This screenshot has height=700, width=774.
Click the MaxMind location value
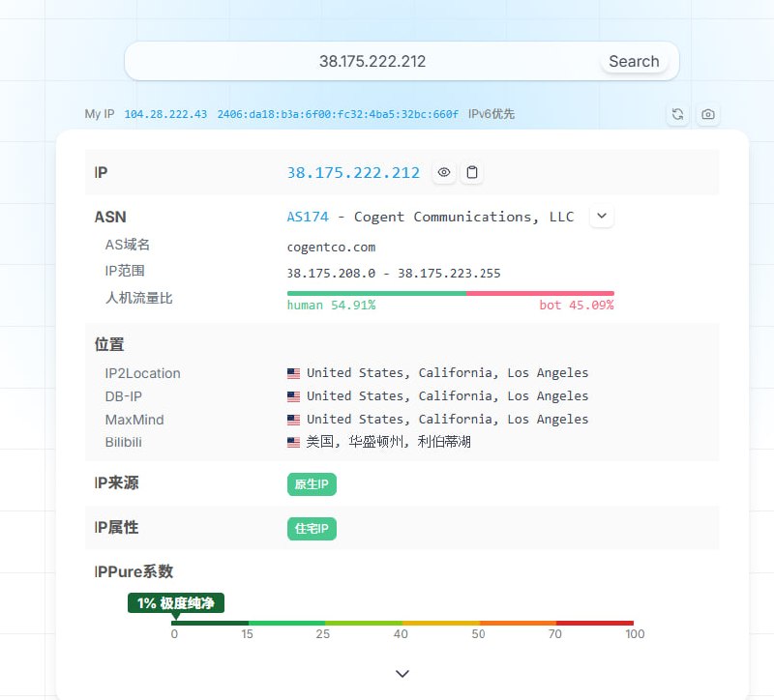point(448,420)
